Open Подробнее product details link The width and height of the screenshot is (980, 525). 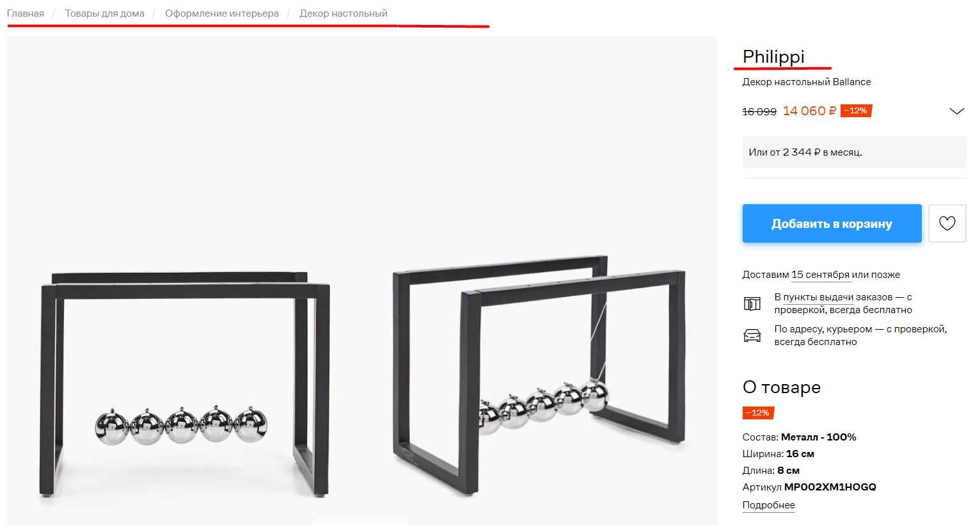pos(768,505)
